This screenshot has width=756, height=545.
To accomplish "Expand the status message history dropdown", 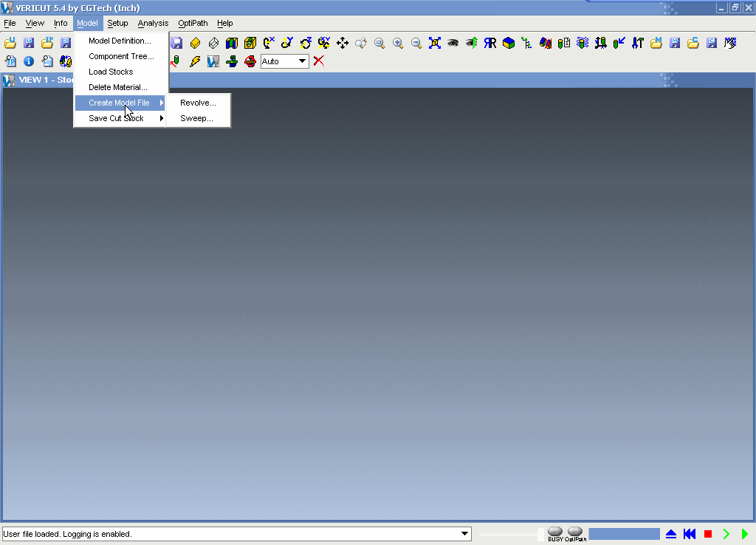I will click(x=464, y=533).
